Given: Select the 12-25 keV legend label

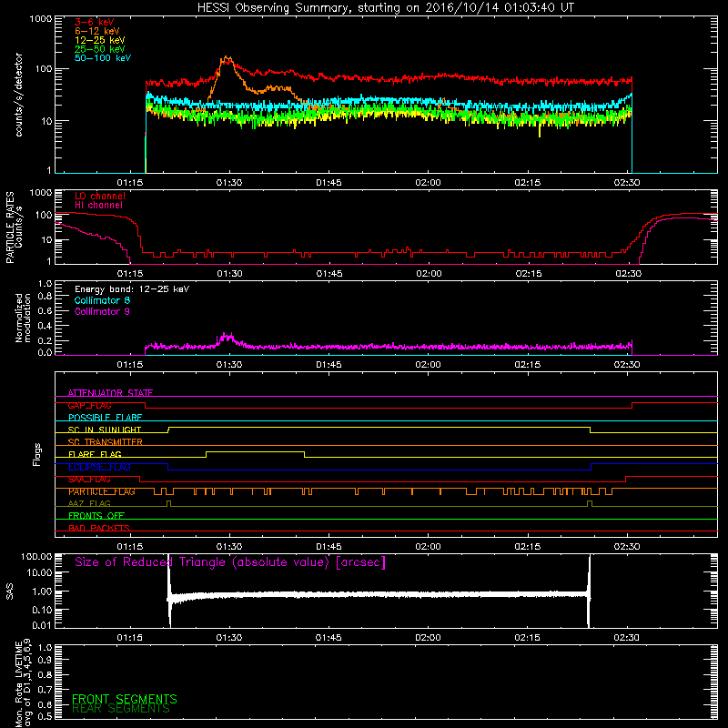Looking at the screenshot, I should 100,40.
